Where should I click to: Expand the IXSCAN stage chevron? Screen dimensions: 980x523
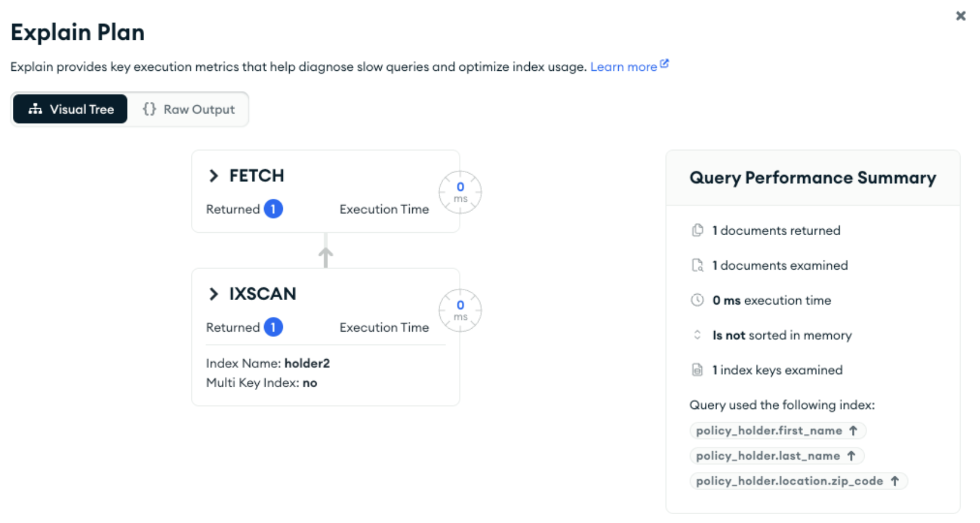click(214, 294)
